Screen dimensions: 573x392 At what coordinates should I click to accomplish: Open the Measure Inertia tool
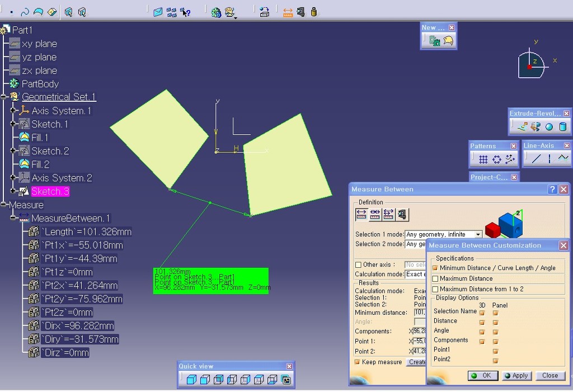[x=314, y=12]
